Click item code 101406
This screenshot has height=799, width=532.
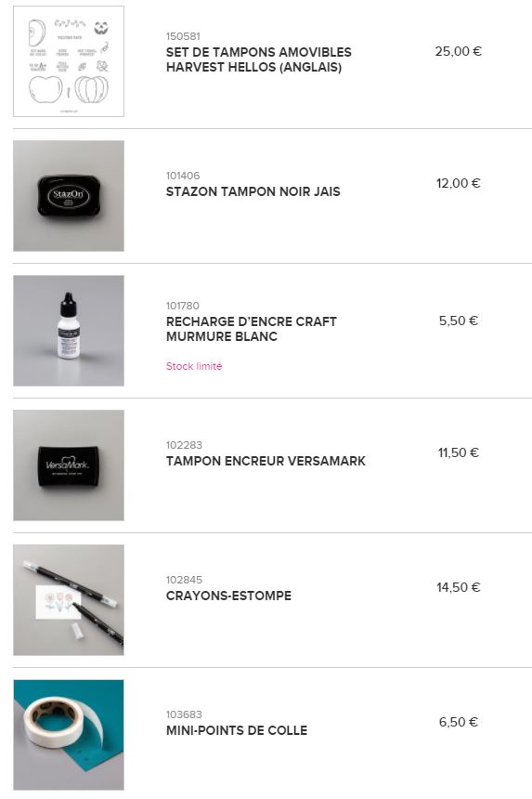point(183,176)
